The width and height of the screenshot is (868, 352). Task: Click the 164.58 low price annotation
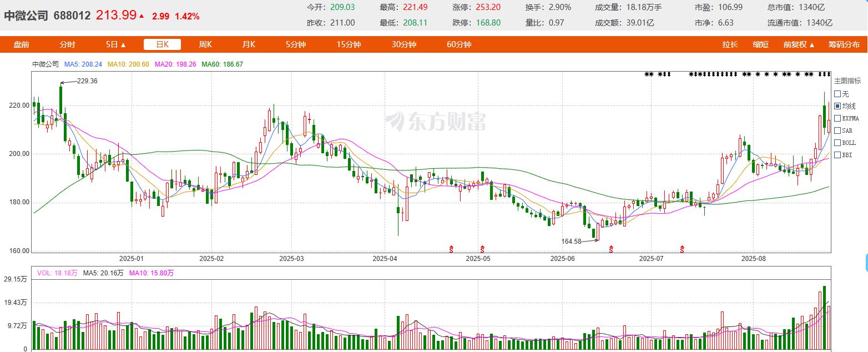(x=572, y=242)
